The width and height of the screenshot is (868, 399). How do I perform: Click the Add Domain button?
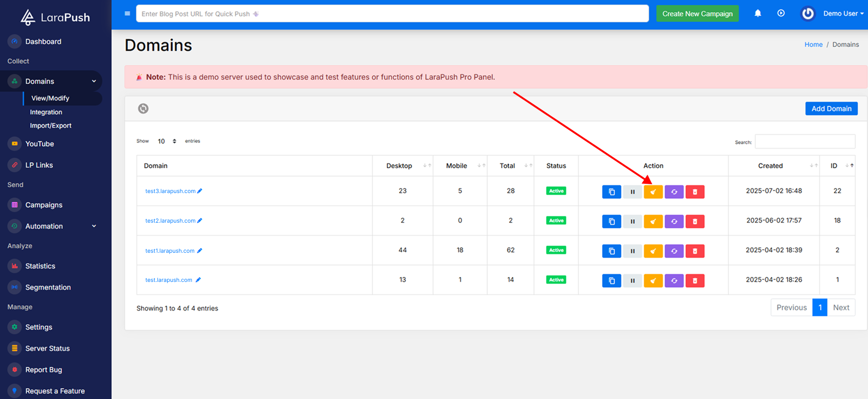coord(831,108)
